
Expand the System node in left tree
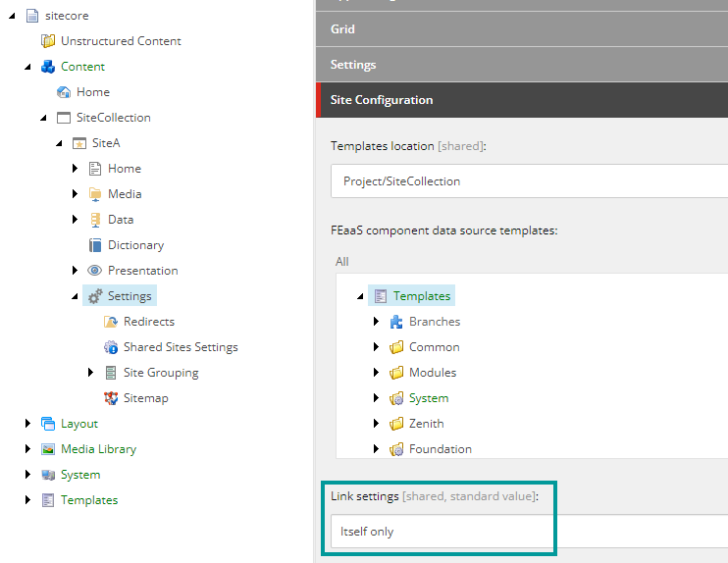(27, 475)
